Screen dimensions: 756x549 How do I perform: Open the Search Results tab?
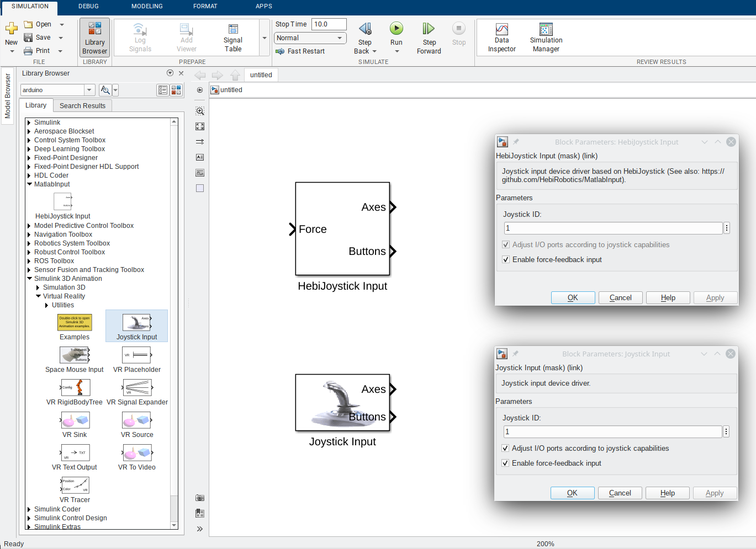pos(82,106)
